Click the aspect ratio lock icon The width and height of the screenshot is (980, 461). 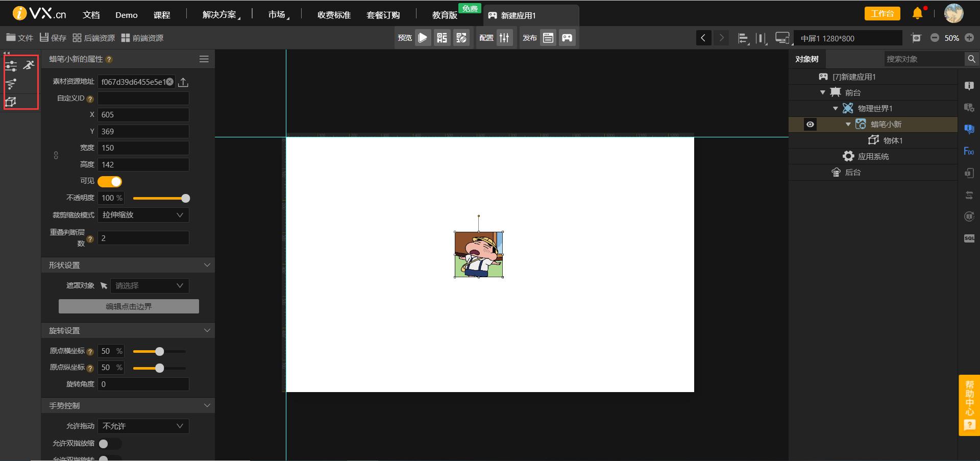click(x=56, y=156)
